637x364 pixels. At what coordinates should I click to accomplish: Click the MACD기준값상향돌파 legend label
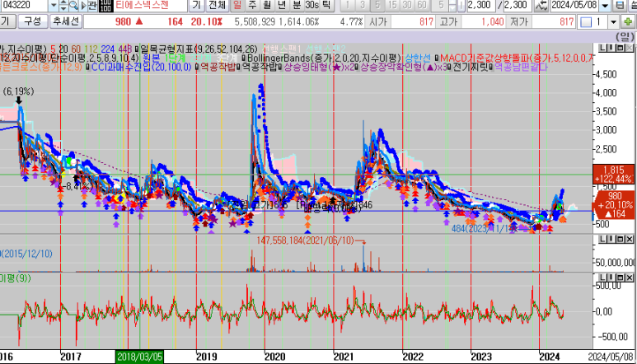[x=516, y=58]
